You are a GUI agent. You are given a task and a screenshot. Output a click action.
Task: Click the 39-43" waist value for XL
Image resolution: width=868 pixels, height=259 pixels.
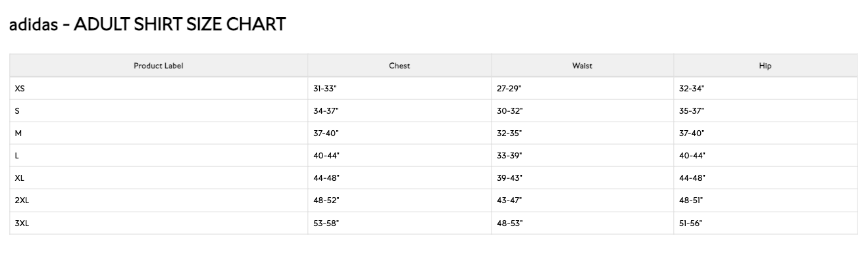509,177
